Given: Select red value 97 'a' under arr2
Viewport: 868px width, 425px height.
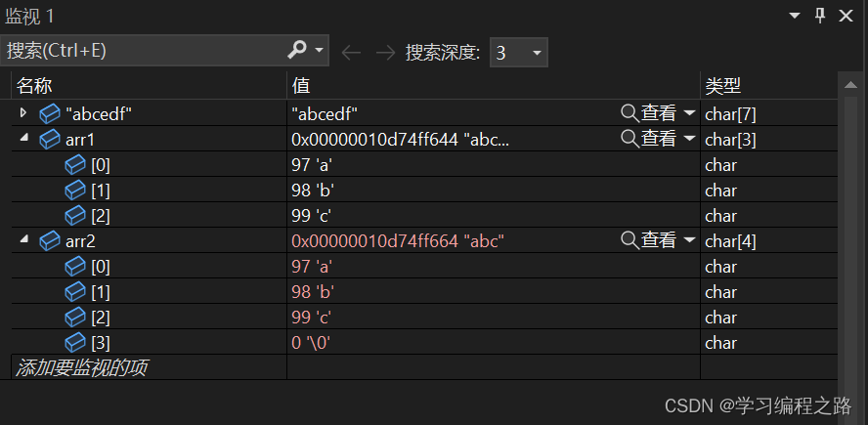Looking at the screenshot, I should coord(312,268).
